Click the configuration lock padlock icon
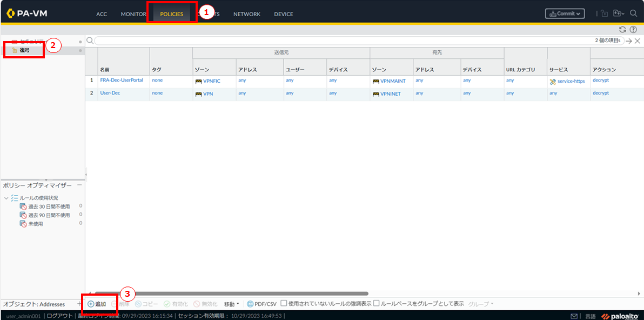The width and height of the screenshot is (644, 320). [604, 14]
